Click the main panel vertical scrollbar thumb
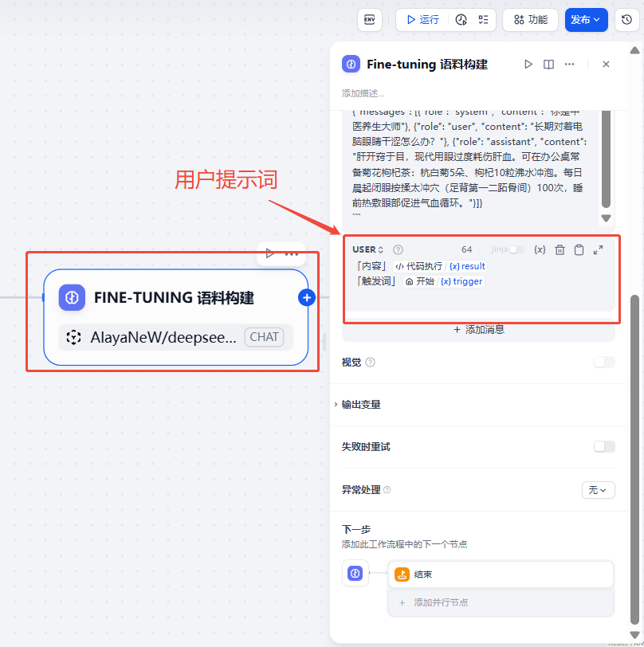Viewport: 644px width, 647px height. 635,460
